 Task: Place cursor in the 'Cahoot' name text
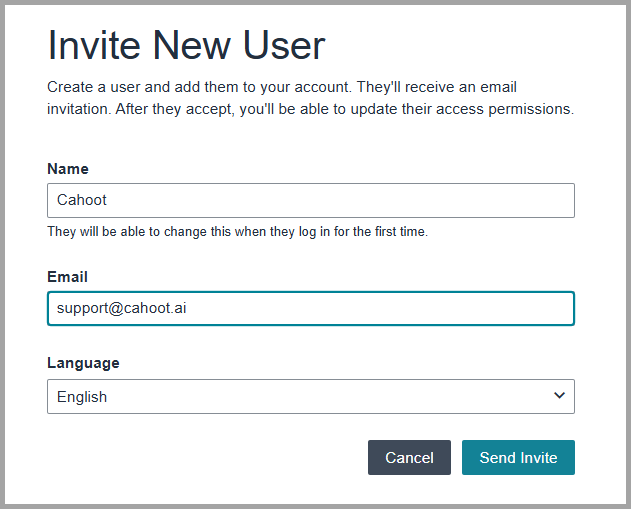click(x=82, y=200)
